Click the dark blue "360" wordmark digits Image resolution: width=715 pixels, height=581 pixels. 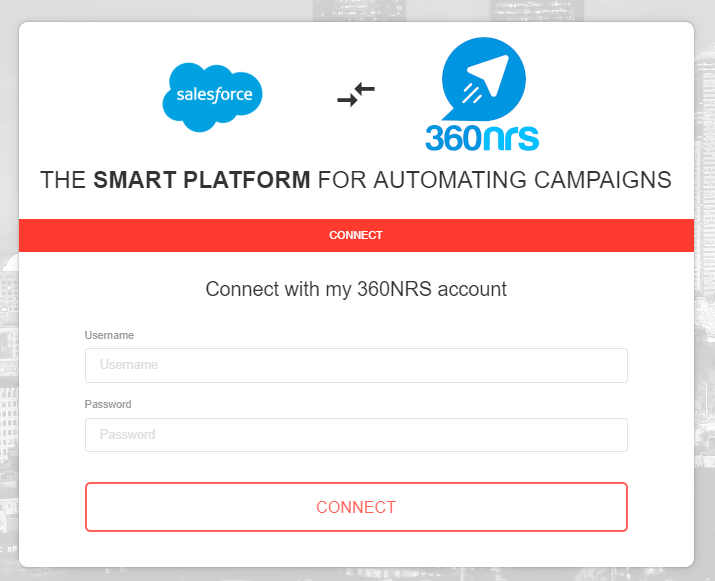pyautogui.click(x=452, y=137)
